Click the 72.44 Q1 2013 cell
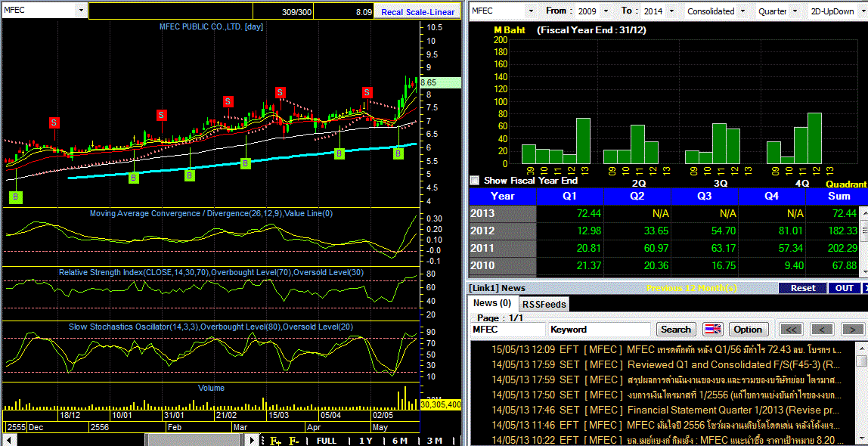The height and width of the screenshot is (446, 868). coord(570,214)
